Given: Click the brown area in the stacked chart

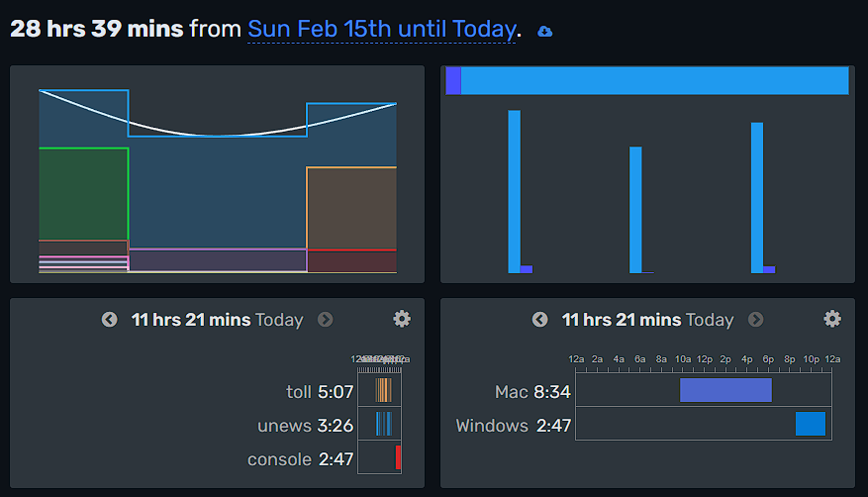Looking at the screenshot, I should pos(350,208).
